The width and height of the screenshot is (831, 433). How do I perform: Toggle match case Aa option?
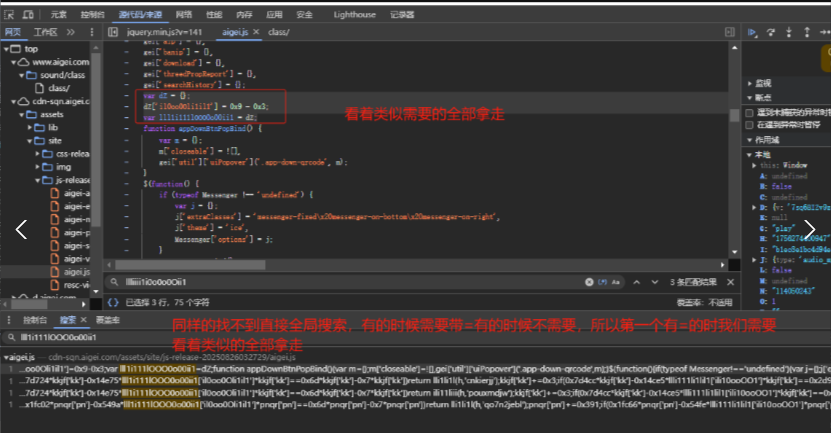616,282
